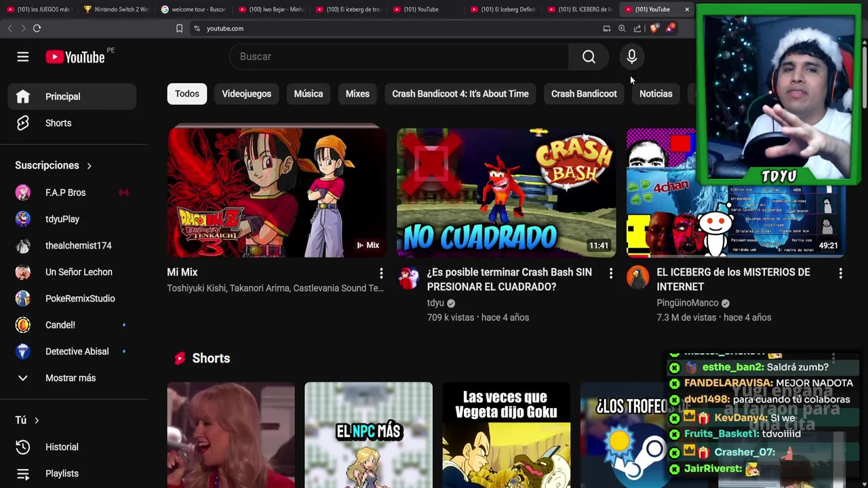Open Un Señor Lechon subscription
This screenshot has width=868, height=488.
point(72,272)
